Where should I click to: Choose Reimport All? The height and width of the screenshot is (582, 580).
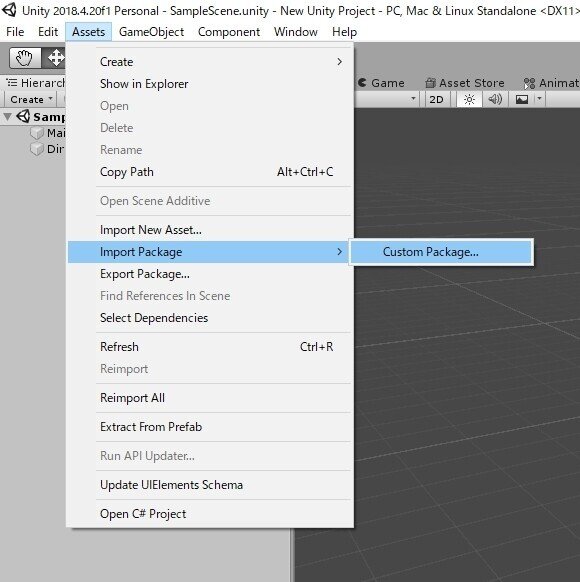209,398
